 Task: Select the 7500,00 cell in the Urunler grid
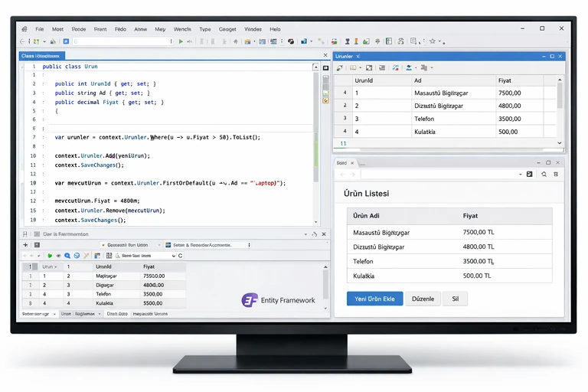(x=519, y=93)
